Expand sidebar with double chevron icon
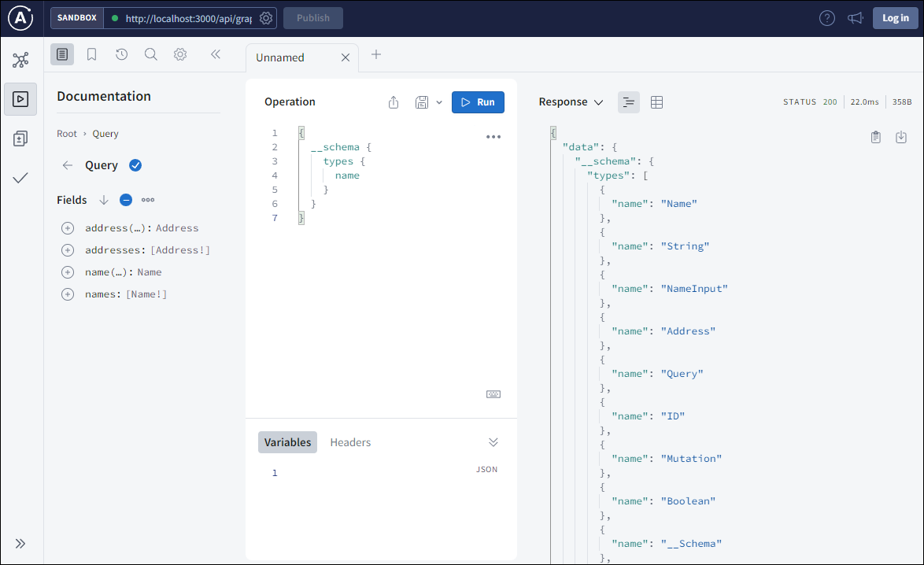This screenshot has width=924, height=565. pos(20,543)
